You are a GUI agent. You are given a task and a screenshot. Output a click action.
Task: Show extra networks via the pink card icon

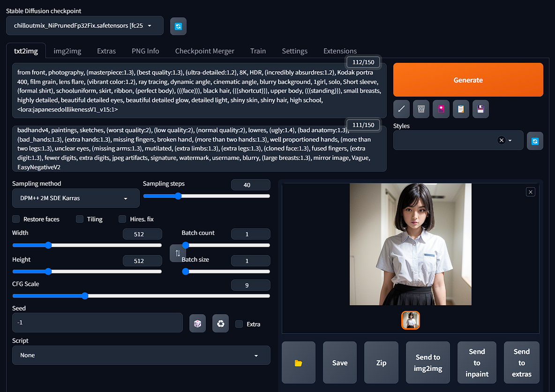[441, 109]
